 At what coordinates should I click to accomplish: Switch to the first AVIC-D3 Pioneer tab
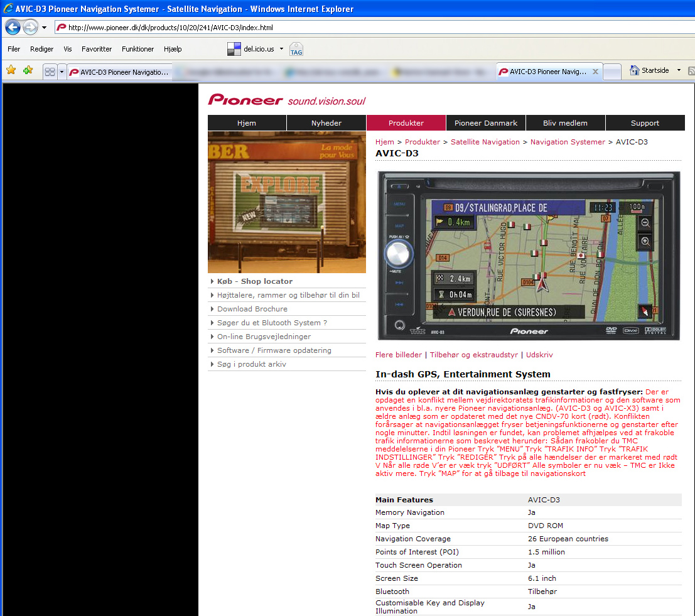(119, 72)
